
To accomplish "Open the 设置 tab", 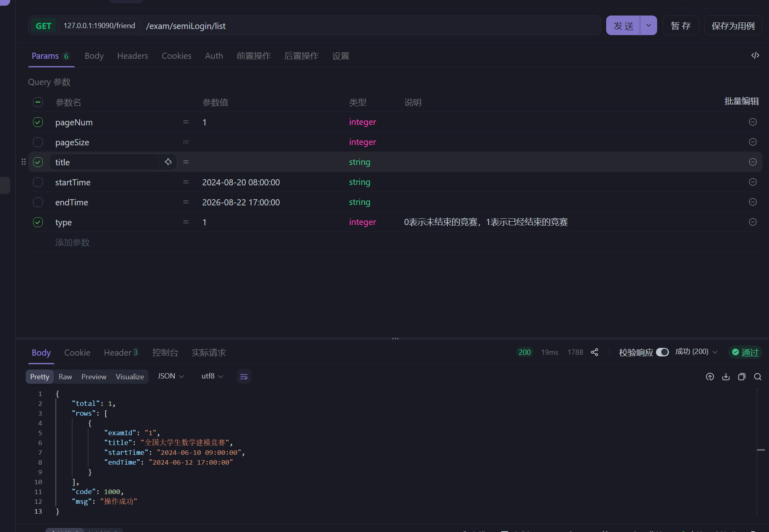I will tap(340, 56).
